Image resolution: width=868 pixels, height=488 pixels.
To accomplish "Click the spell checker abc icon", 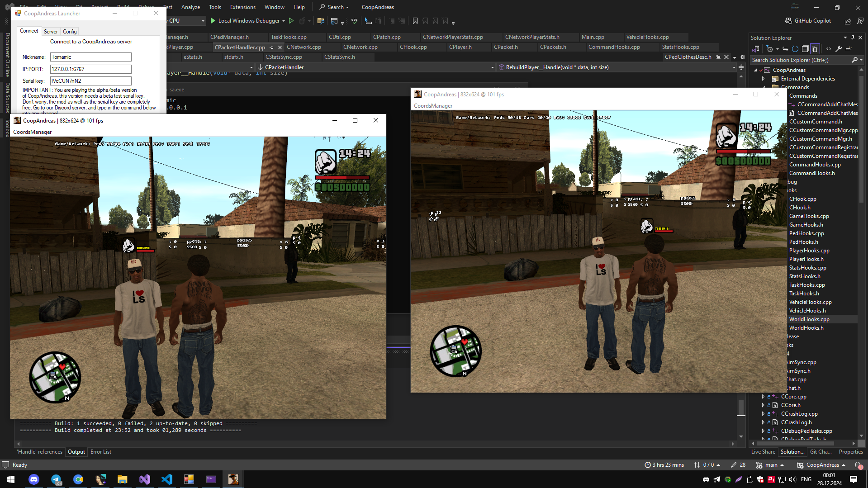I will [354, 21].
